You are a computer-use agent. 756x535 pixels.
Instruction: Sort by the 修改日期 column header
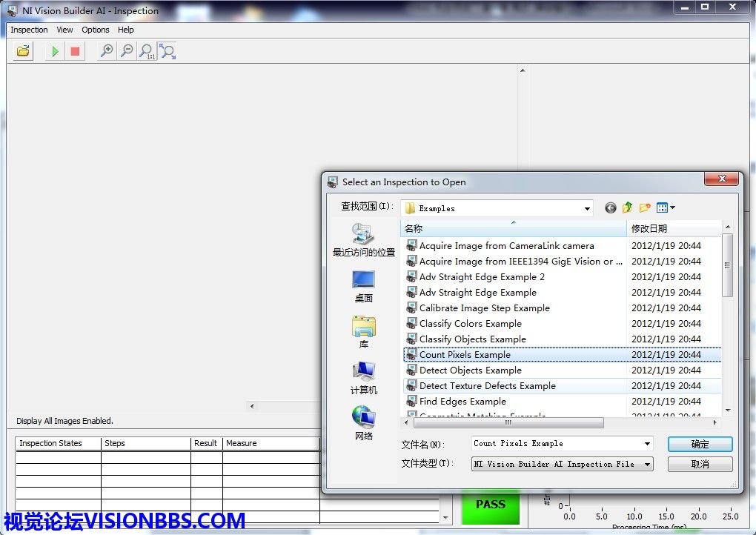(674, 228)
